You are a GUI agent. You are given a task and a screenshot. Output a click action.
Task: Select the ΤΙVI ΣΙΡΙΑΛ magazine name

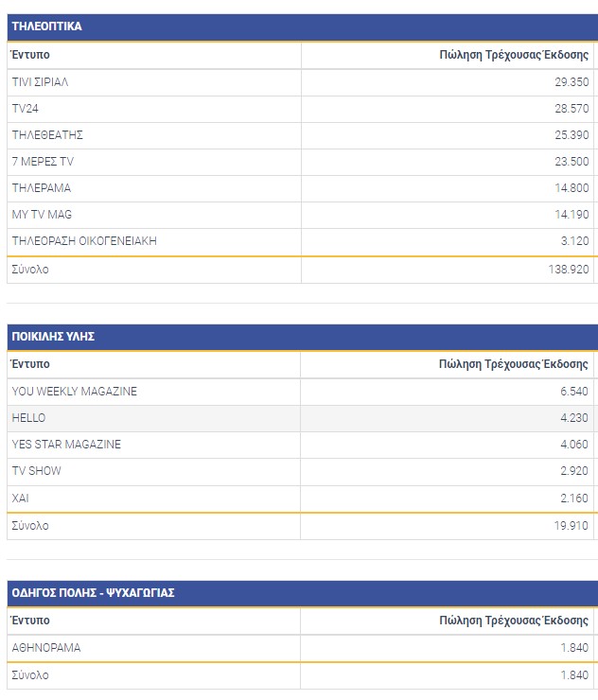click(41, 82)
